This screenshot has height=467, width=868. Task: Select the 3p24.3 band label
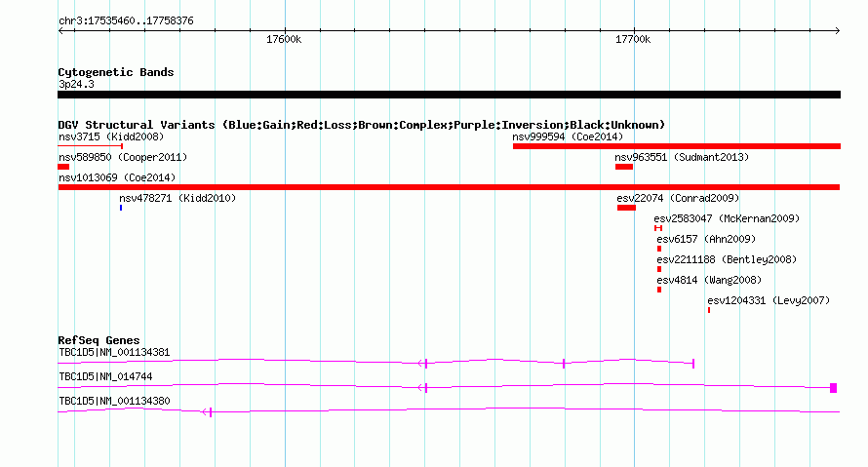(x=76, y=84)
